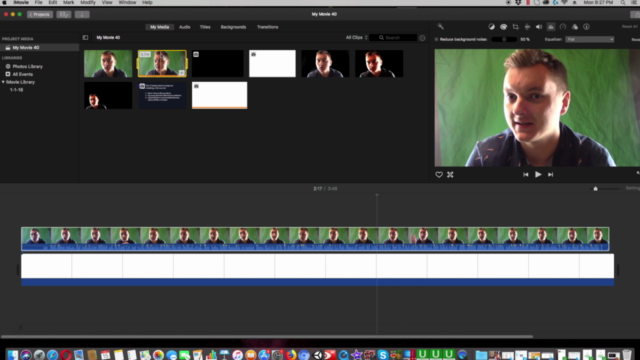The height and width of the screenshot is (360, 640).
Task: Reject the clip with the X icon
Action: coord(450,175)
